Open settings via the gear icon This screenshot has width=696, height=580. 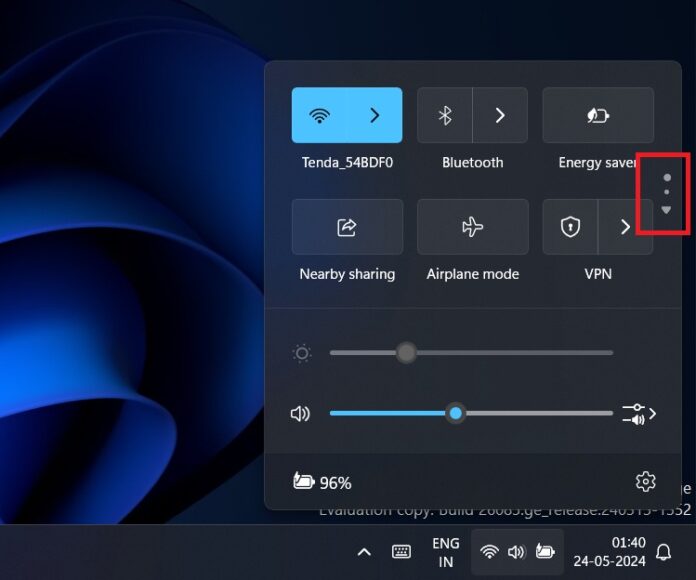pyautogui.click(x=645, y=482)
